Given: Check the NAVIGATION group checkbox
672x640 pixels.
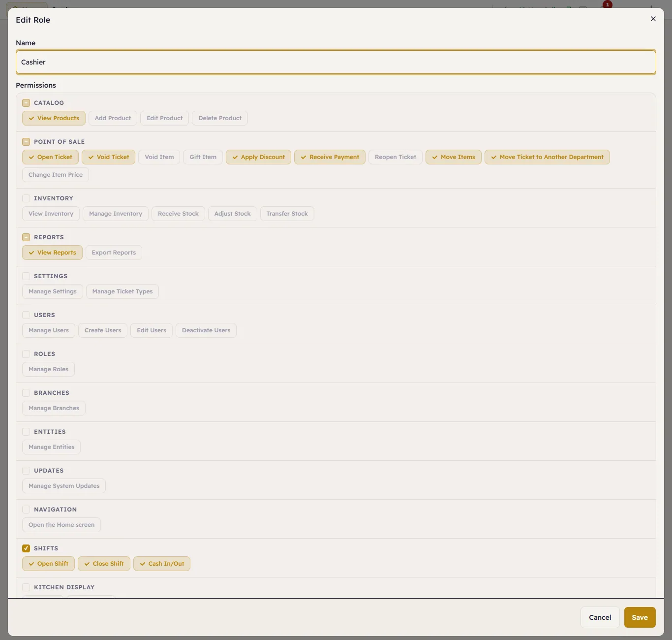Looking at the screenshot, I should point(26,510).
